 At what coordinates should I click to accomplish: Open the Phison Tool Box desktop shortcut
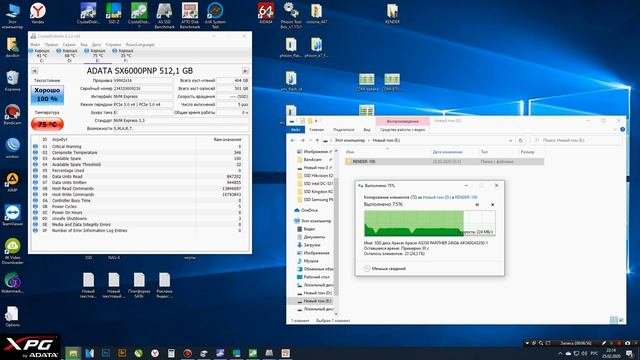[291, 16]
